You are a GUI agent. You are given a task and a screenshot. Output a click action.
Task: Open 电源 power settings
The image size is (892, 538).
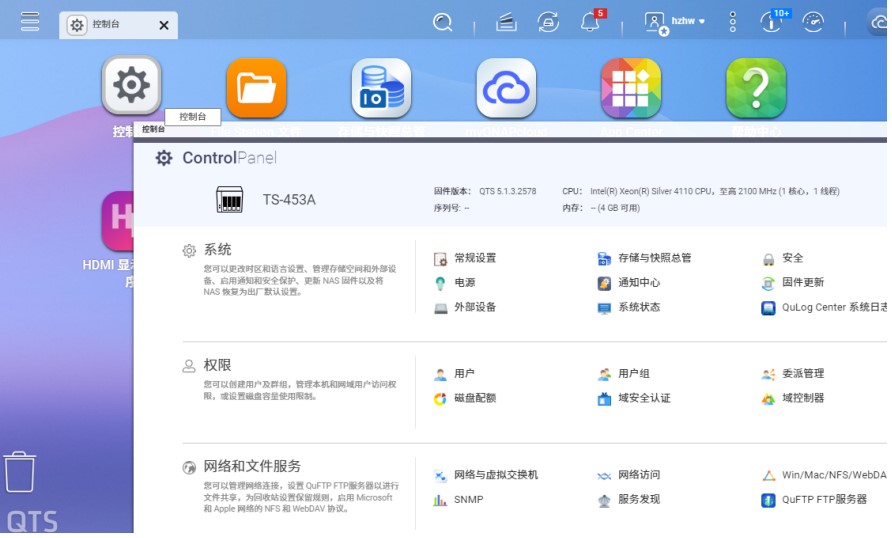pyautogui.click(x=455, y=283)
